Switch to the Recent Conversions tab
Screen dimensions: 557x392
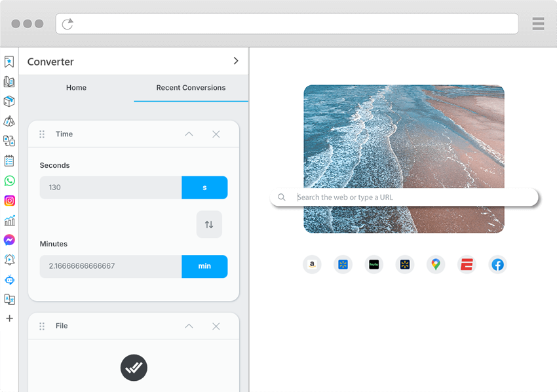pos(191,87)
